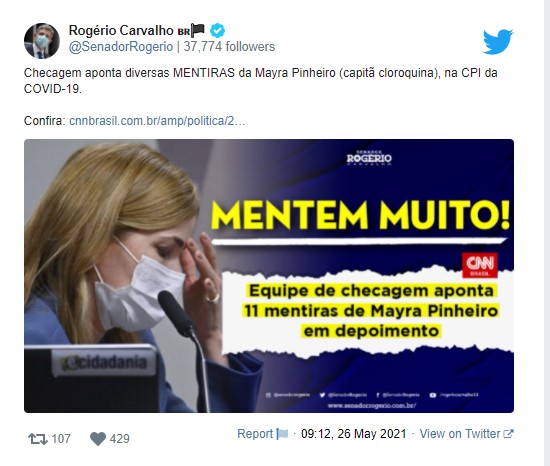This screenshot has height=466, width=550.
Task: Click the retweet arrows icon
Action: [x=38, y=439]
